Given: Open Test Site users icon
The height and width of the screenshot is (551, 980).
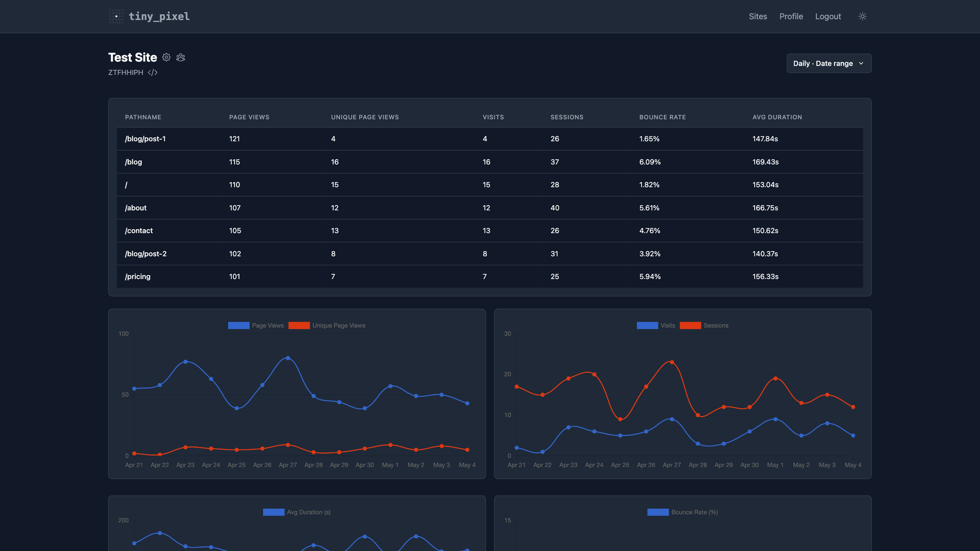Looking at the screenshot, I should coord(181,57).
